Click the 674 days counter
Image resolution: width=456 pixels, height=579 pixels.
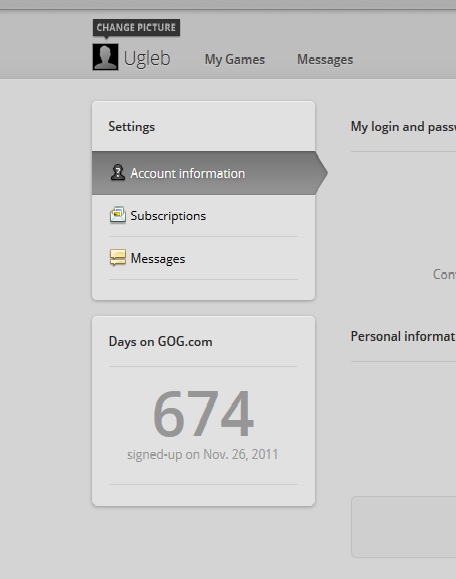point(203,413)
